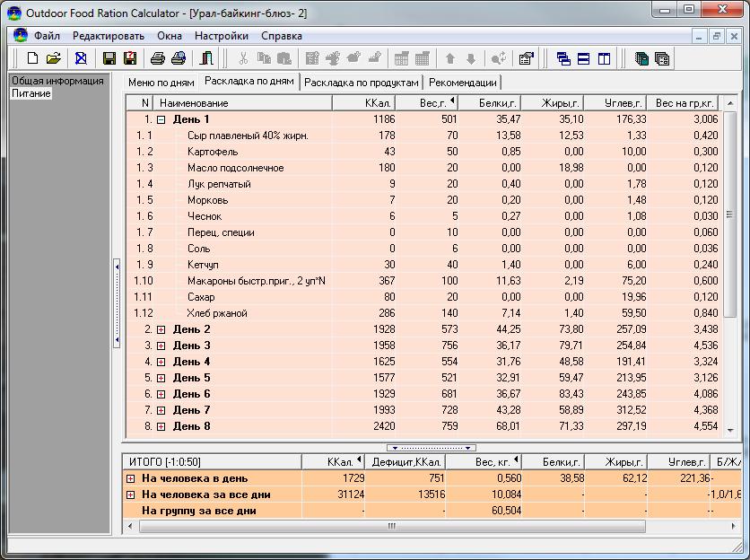Click the Save floppy disk icon
Screen dimensions: 750x560
[109, 59]
